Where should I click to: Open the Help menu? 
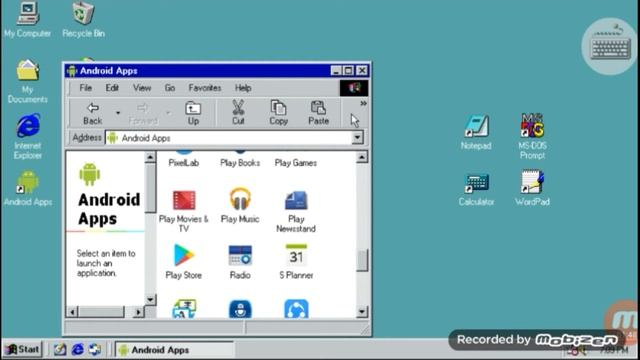(x=243, y=88)
